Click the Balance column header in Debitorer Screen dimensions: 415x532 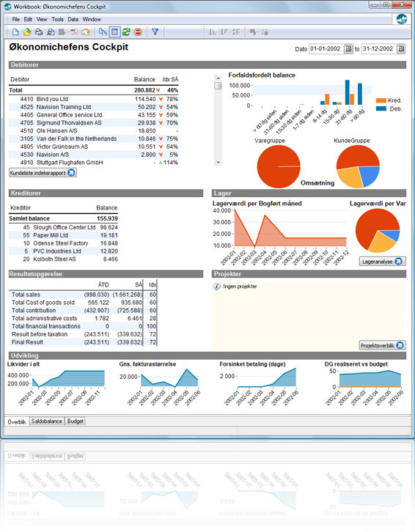click(x=144, y=79)
